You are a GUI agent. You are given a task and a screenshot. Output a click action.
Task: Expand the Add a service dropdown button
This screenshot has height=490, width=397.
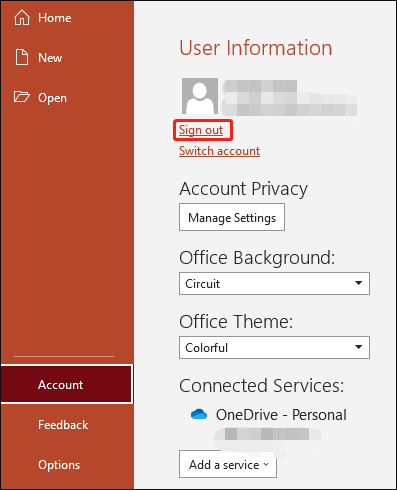pos(228,464)
